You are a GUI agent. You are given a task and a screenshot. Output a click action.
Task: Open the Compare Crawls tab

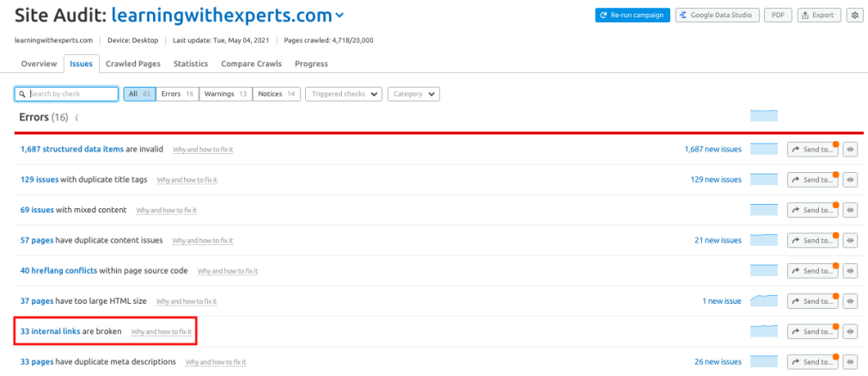point(251,64)
